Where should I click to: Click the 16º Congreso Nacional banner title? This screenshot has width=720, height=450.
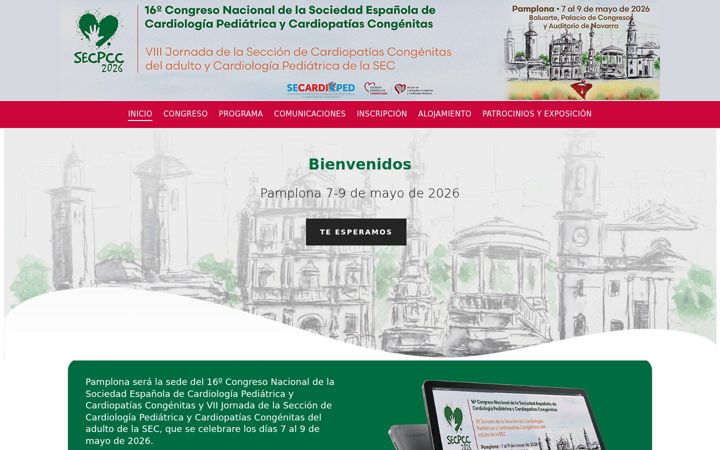tap(290, 17)
